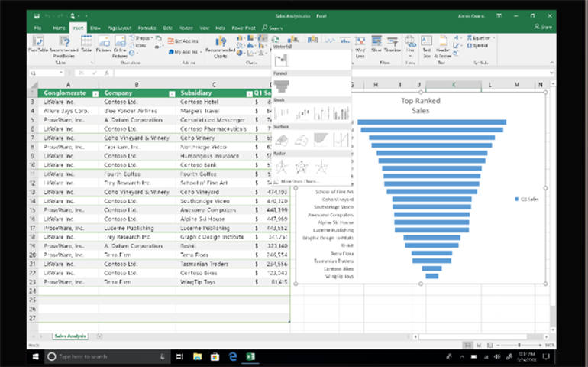The width and height of the screenshot is (588, 367).
Task: Click the Share button
Action: [x=543, y=27]
